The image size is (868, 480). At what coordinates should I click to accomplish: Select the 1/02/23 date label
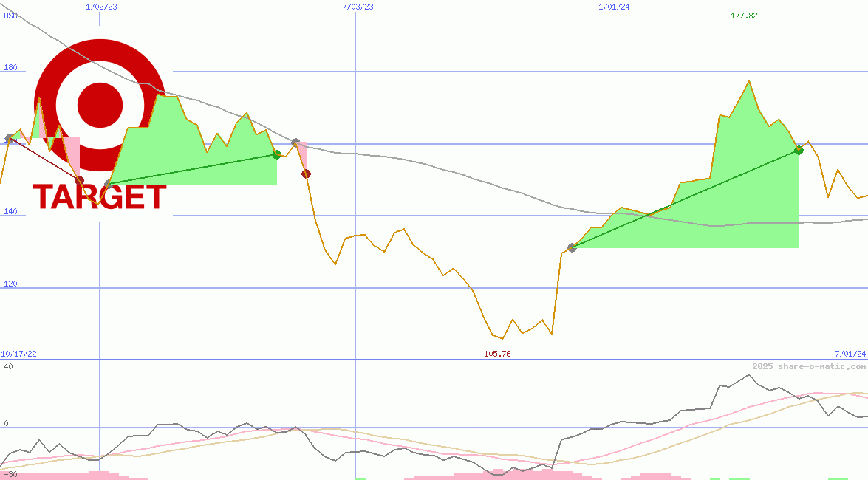point(100,7)
